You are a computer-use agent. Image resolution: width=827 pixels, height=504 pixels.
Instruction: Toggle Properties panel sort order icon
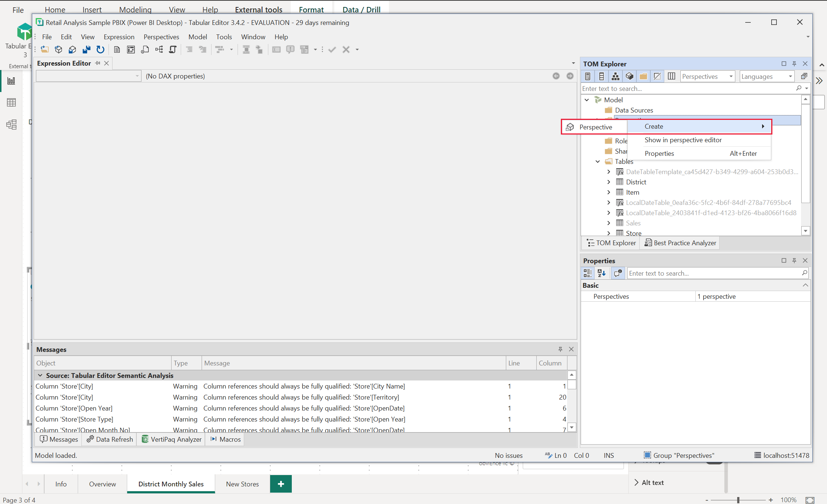point(602,273)
